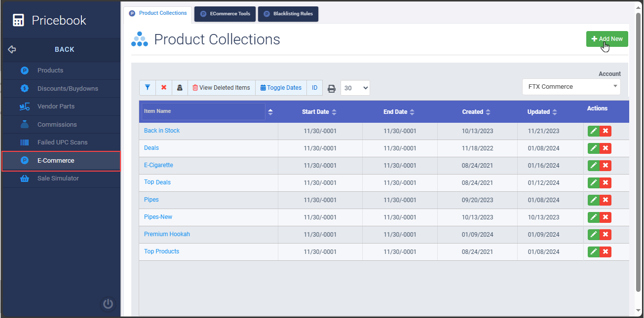
Task: Click the Product Collections heading icon
Action: point(140,39)
